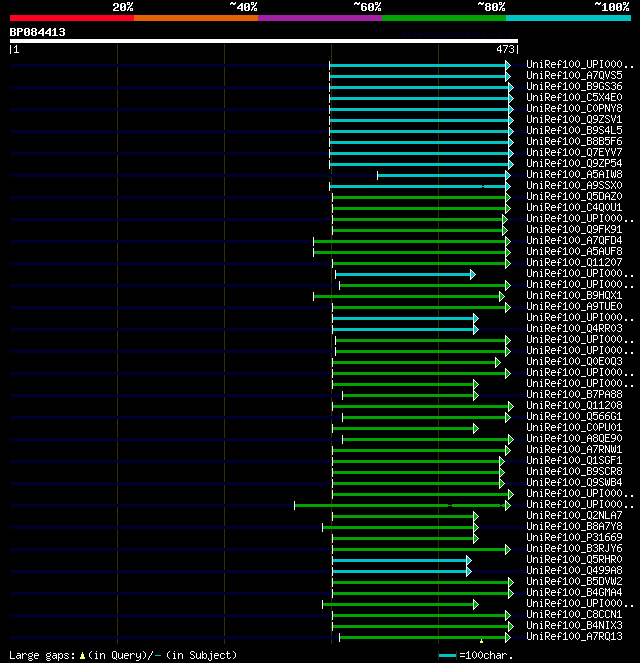Screen dimensions: 640x663
Task: Select the UniRef100_Q11208 label
Action: 574,405
